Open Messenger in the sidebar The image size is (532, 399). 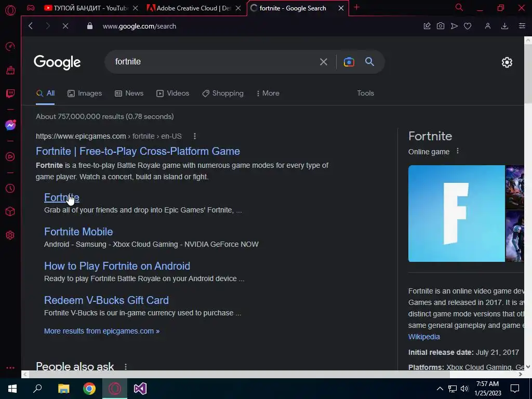10,125
